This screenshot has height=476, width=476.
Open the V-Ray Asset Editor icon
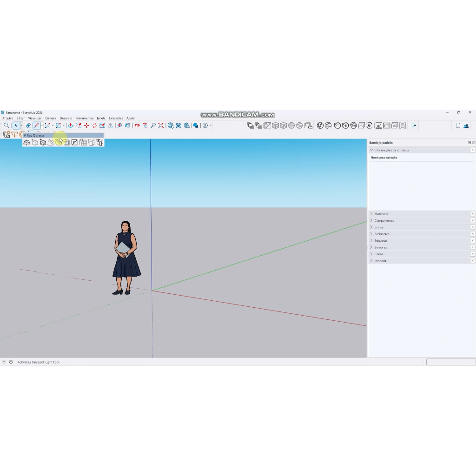(320, 126)
